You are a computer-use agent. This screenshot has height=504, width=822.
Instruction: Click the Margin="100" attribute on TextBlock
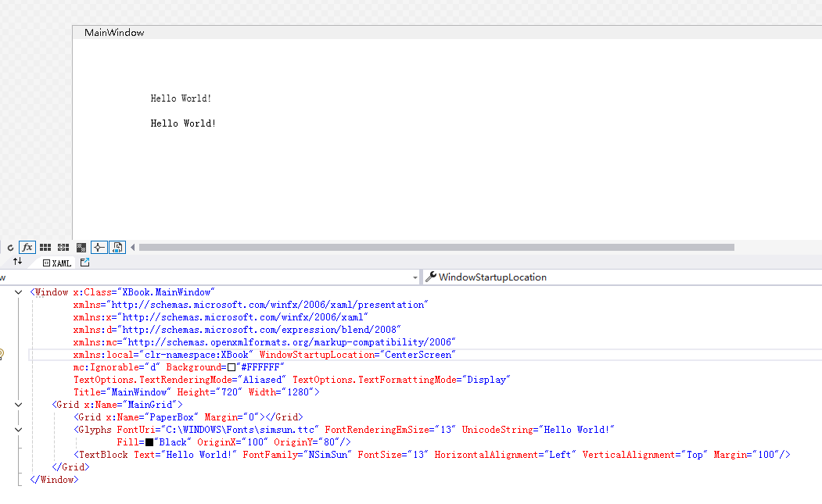(x=746, y=456)
